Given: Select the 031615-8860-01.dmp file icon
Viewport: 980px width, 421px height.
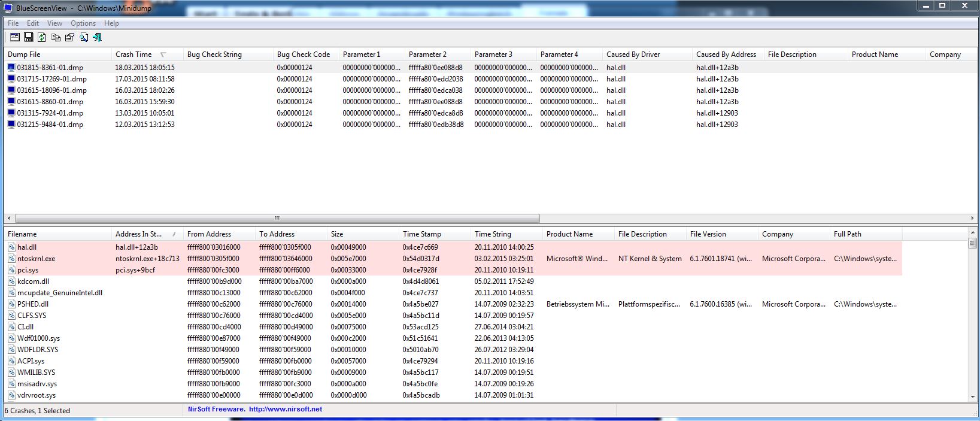Looking at the screenshot, I should pos(11,102).
